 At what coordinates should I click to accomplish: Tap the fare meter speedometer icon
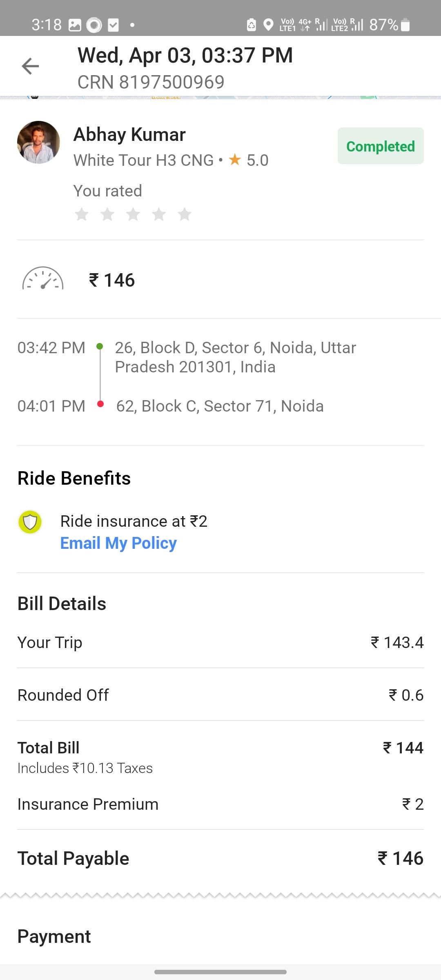(x=43, y=278)
